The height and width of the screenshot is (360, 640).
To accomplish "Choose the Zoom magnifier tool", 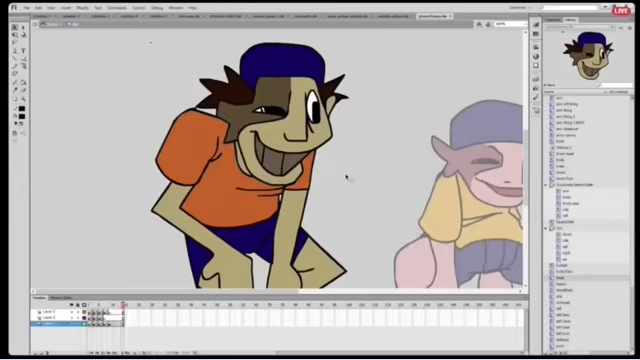I will pyautogui.click(x=23, y=99).
